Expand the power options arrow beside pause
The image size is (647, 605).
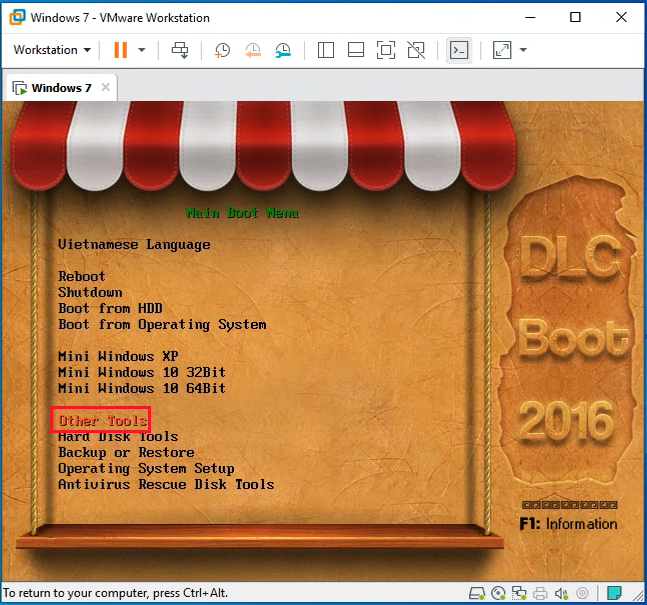pyautogui.click(x=142, y=50)
